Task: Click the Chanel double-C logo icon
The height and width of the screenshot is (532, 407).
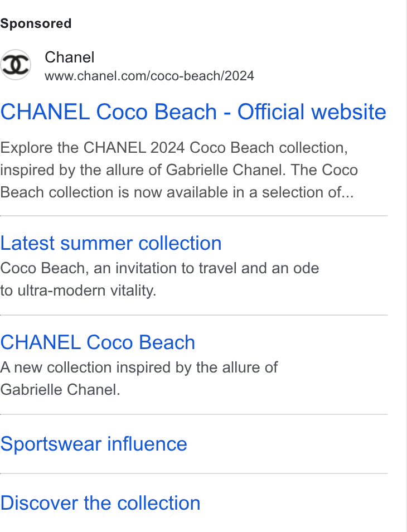Action: pyautogui.click(x=15, y=65)
